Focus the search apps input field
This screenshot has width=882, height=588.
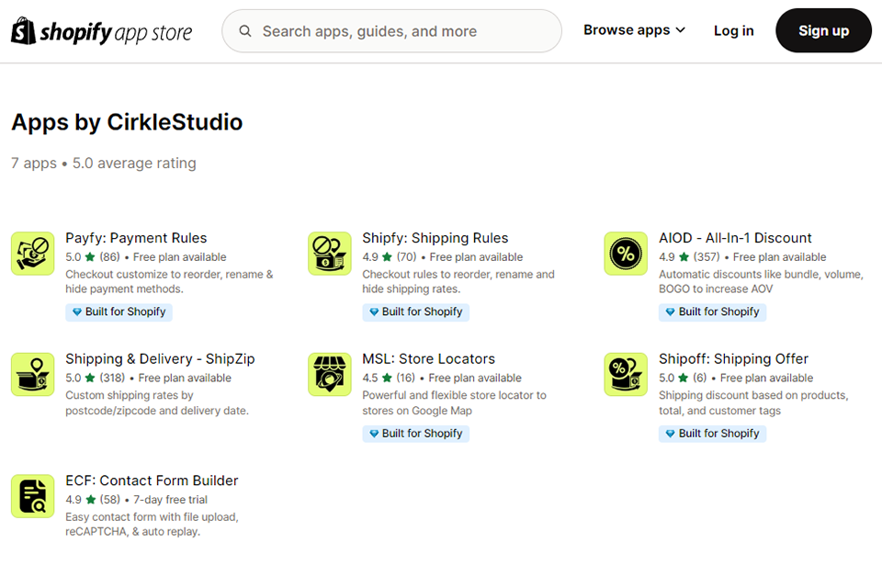click(x=391, y=31)
